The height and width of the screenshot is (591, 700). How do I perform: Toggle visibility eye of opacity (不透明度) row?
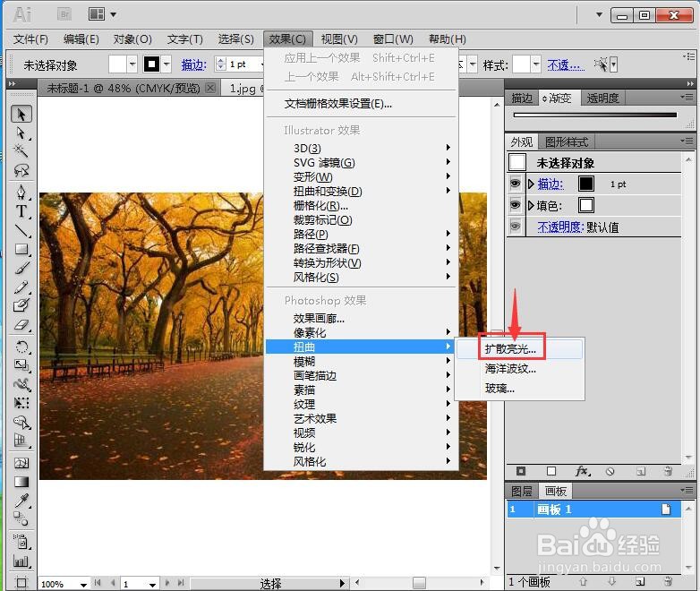point(515,227)
